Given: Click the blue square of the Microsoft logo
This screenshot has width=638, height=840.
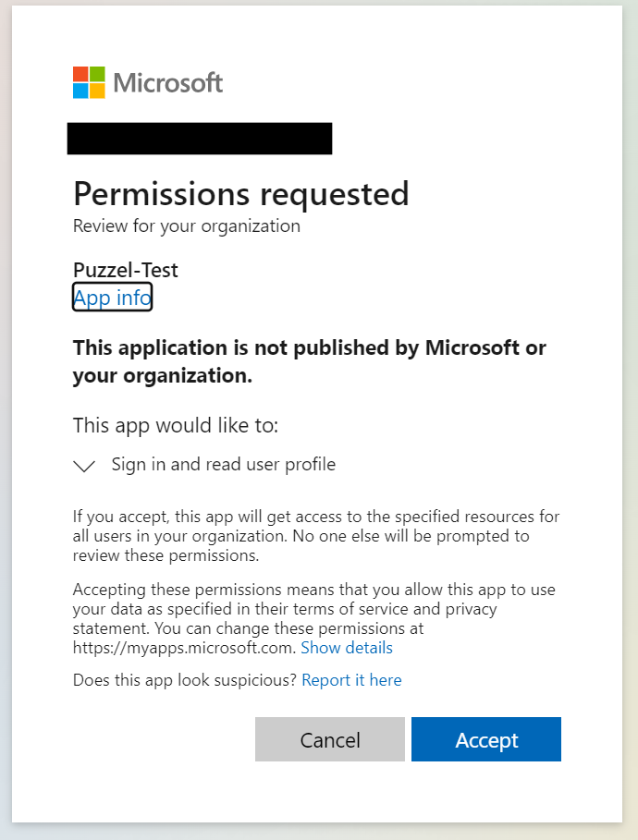Looking at the screenshot, I should 80,89.
